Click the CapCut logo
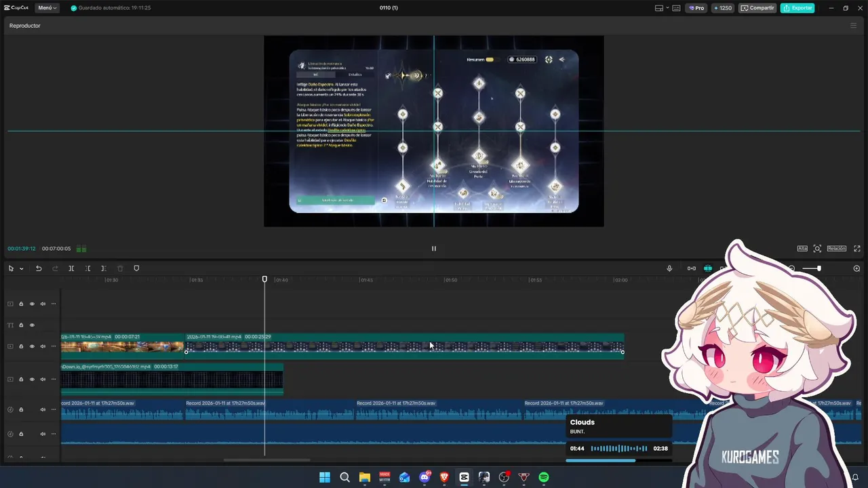The image size is (868, 488). coord(16,8)
